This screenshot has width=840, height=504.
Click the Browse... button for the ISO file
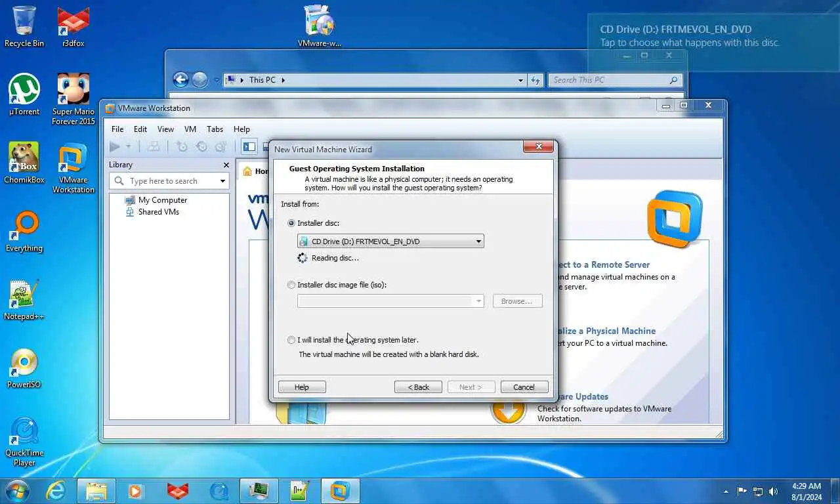point(517,301)
